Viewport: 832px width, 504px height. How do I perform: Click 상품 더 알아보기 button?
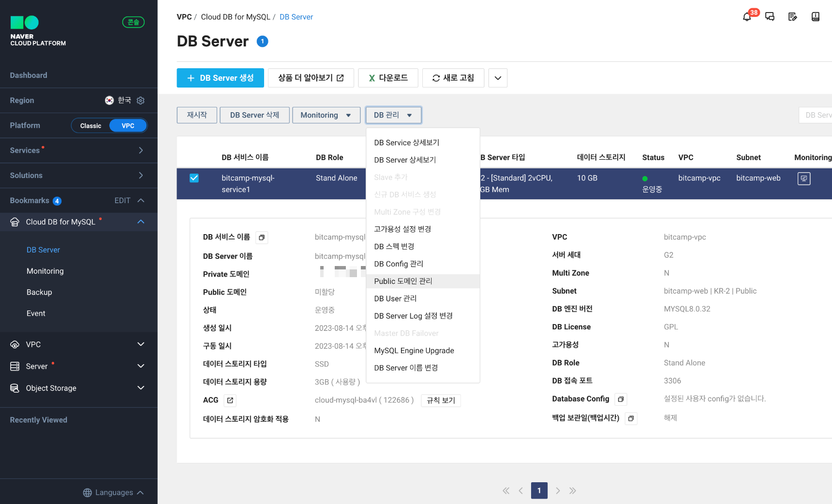(x=311, y=78)
